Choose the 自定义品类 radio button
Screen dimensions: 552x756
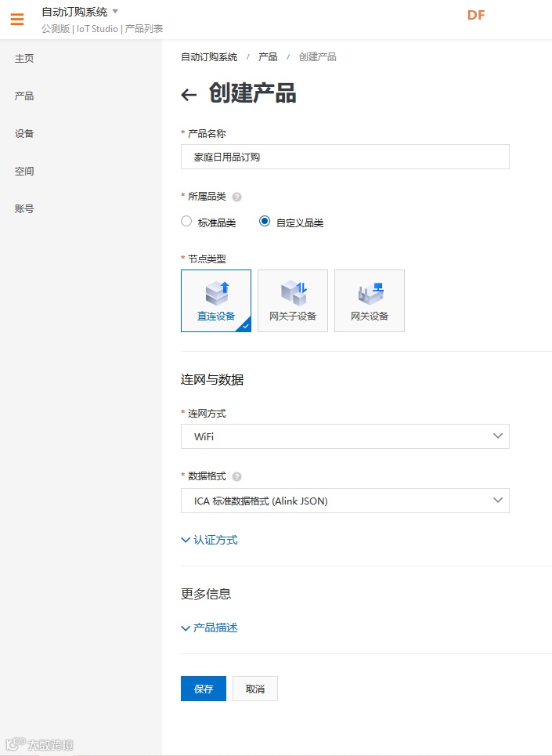265,221
